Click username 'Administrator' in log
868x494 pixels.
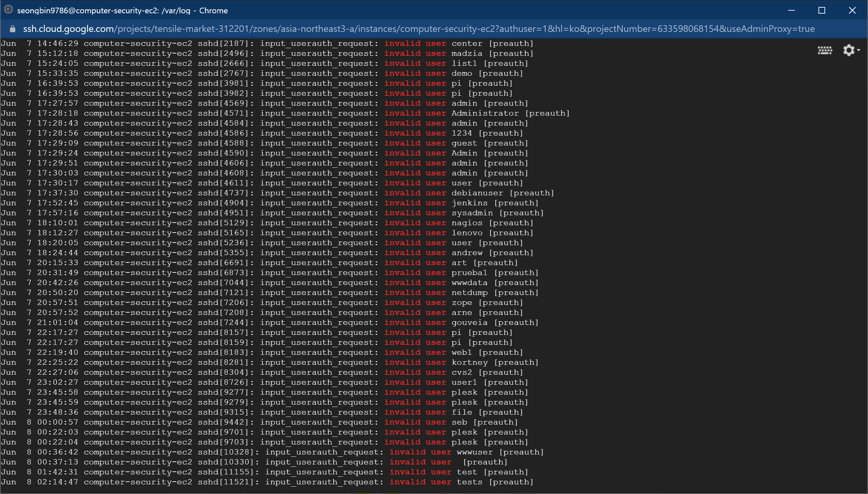(485, 113)
